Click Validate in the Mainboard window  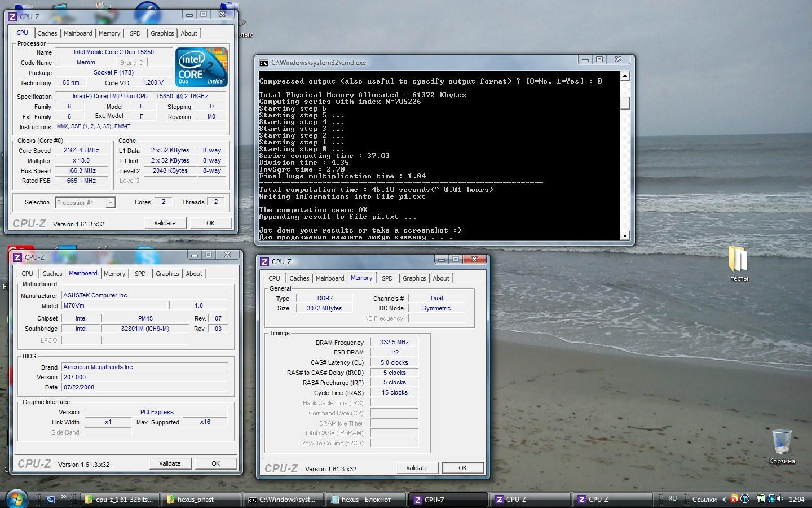tap(170, 463)
